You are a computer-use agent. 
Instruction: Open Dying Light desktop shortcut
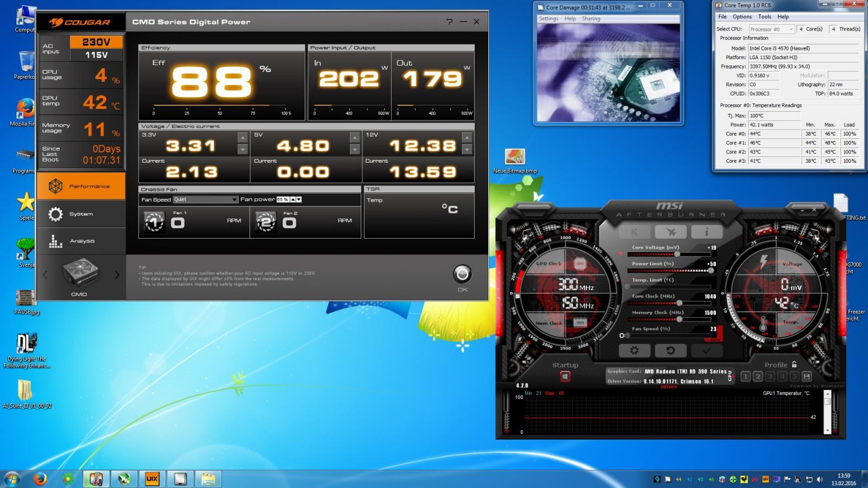tap(27, 351)
